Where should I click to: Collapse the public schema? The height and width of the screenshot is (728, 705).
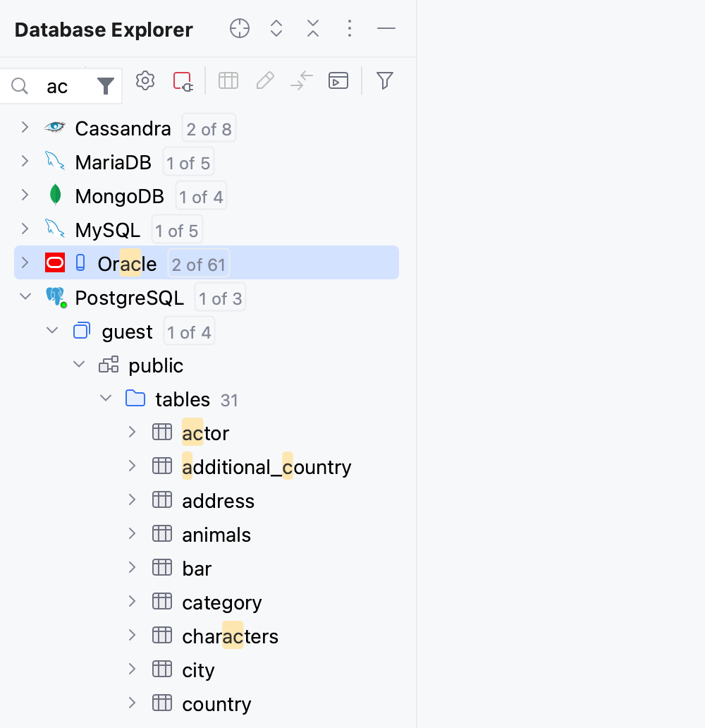coord(79,365)
